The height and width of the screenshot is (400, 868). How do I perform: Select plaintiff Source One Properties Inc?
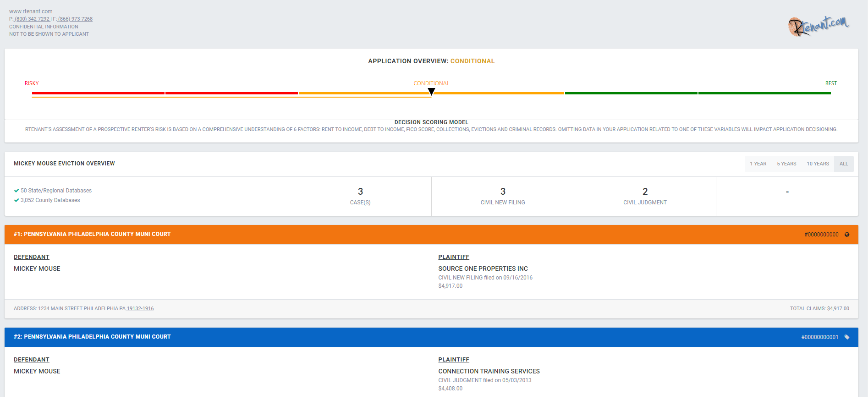tap(483, 269)
